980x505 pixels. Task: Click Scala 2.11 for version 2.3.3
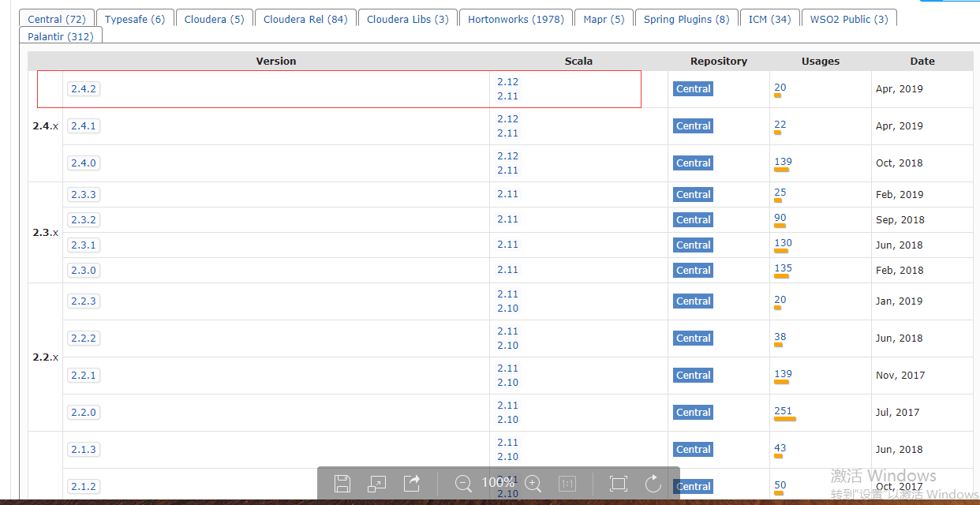click(x=507, y=194)
